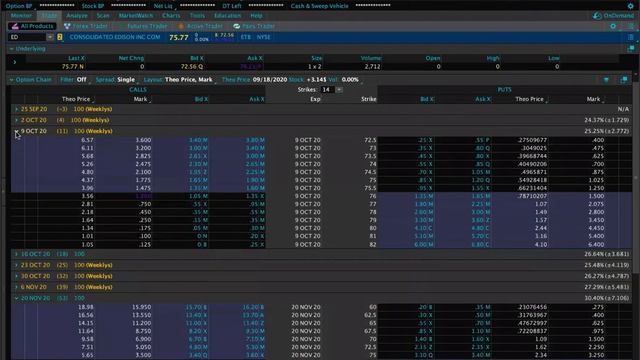Collapse the 20 NOV 20 expiration
The width and height of the screenshot is (640, 360).
(x=16, y=298)
